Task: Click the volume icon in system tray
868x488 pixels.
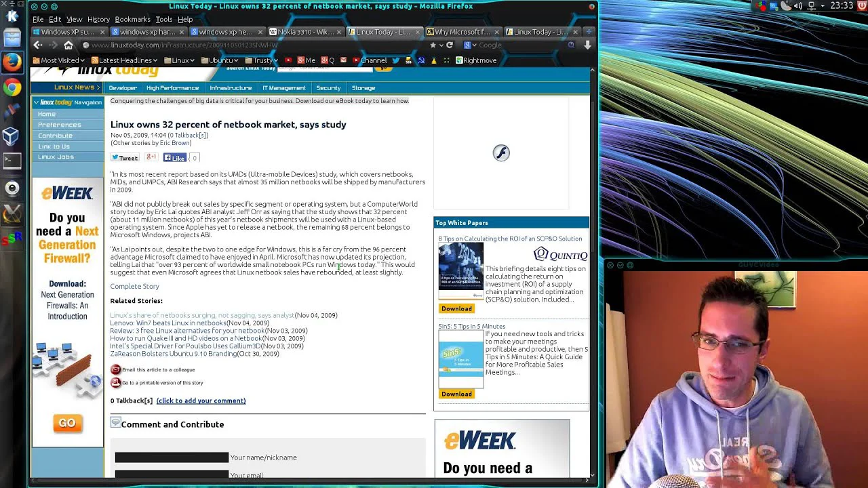Action: point(798,6)
